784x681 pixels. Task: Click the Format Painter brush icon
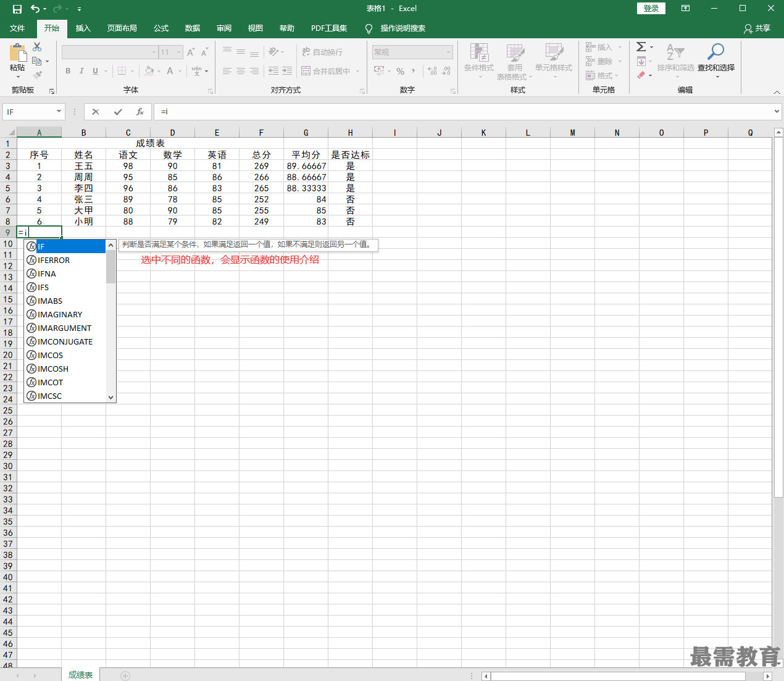coord(37,75)
